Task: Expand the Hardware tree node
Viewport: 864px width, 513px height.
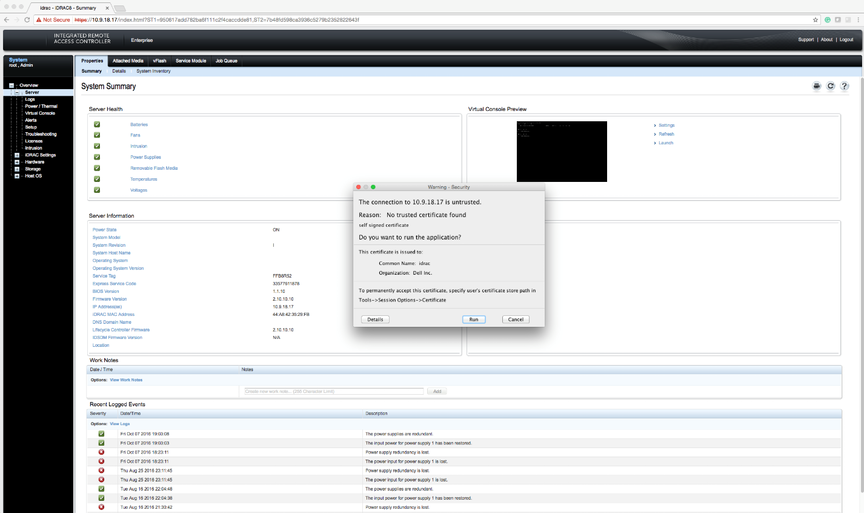Action: tap(17, 162)
